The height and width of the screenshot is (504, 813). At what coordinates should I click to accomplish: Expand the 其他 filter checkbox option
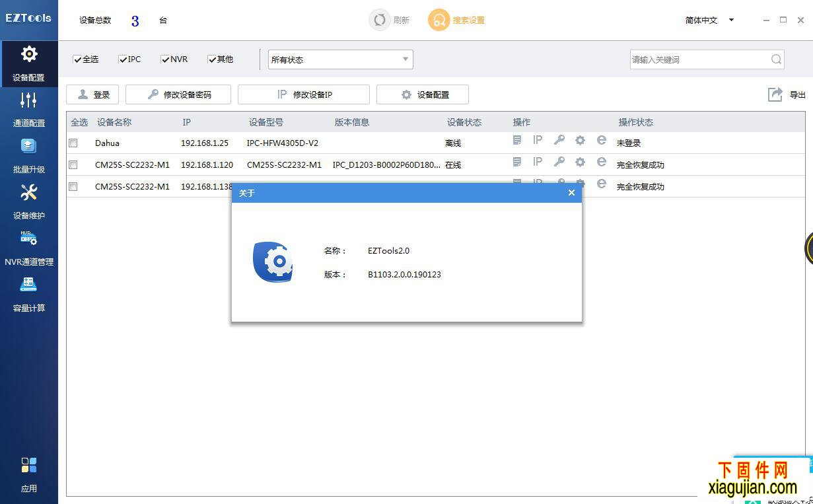[x=211, y=59]
